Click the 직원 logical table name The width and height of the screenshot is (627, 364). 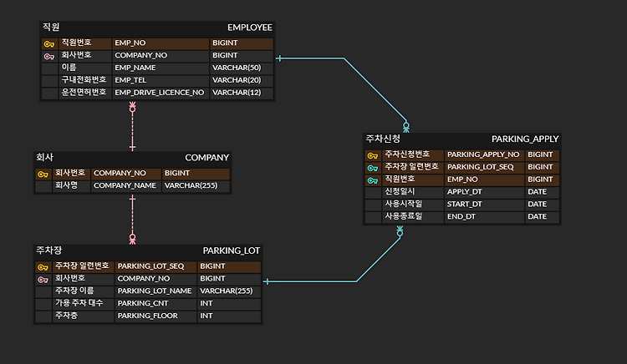tap(51, 28)
